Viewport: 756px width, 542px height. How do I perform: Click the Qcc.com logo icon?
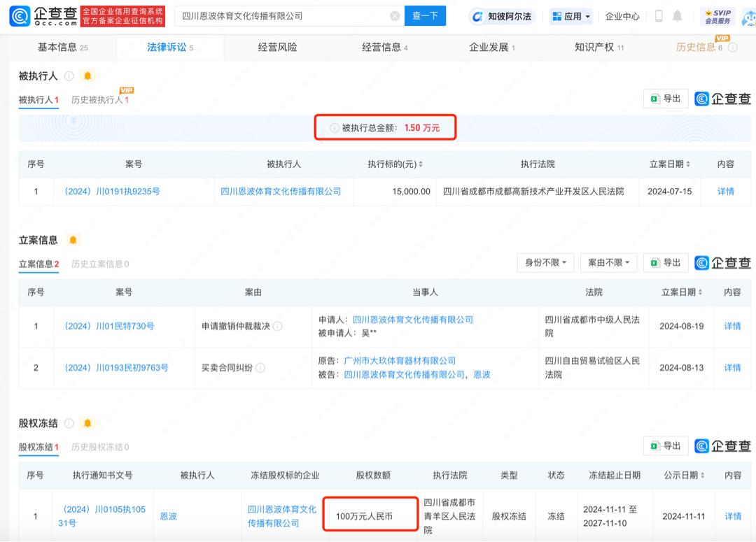pyautogui.click(x=20, y=16)
